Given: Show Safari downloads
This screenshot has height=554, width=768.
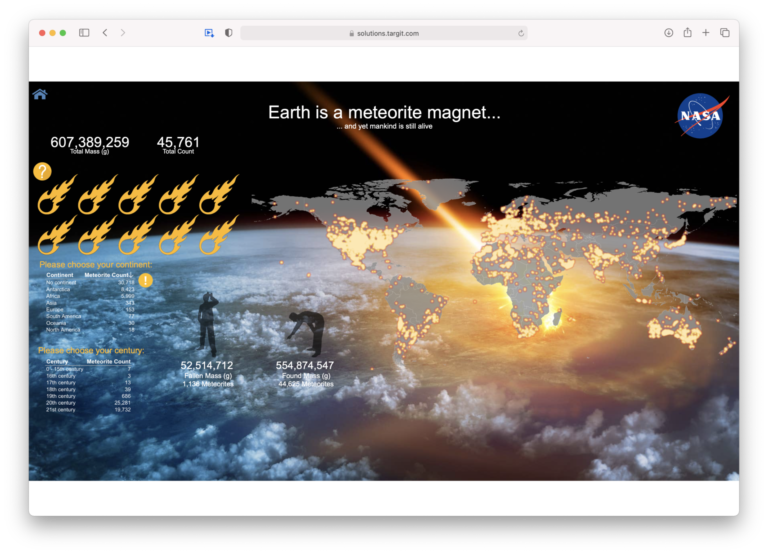Looking at the screenshot, I should click(669, 33).
